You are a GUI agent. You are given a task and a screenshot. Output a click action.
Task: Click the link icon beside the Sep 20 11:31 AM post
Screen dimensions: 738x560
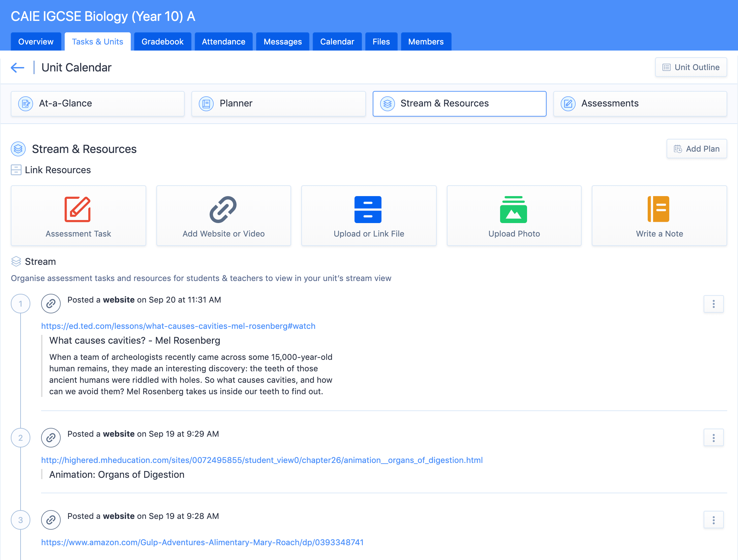(51, 304)
